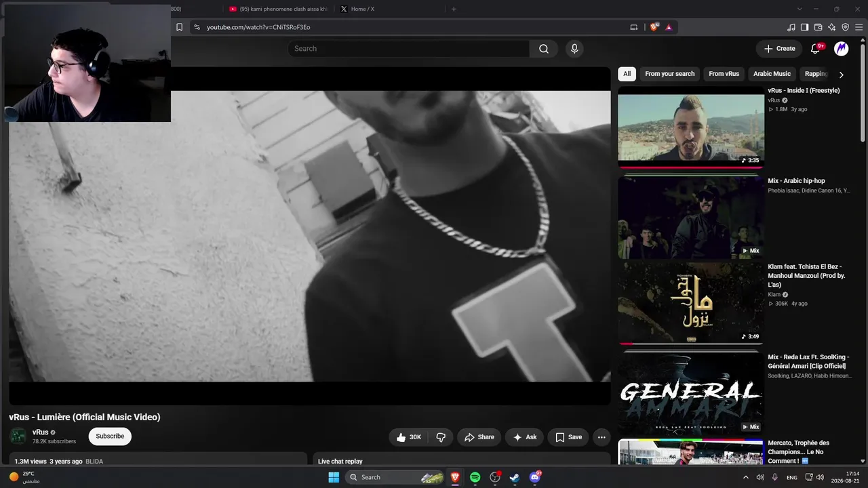This screenshot has width=868, height=488.
Task: Switch the ENG input language indicator
Action: (x=791, y=477)
